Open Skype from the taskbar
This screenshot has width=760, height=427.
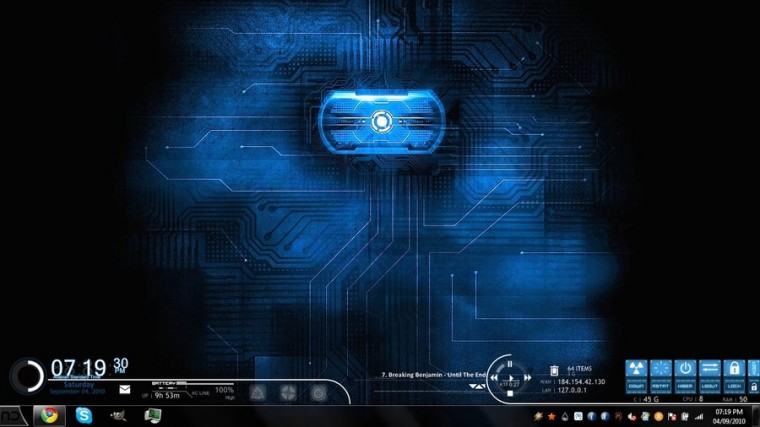click(x=84, y=415)
